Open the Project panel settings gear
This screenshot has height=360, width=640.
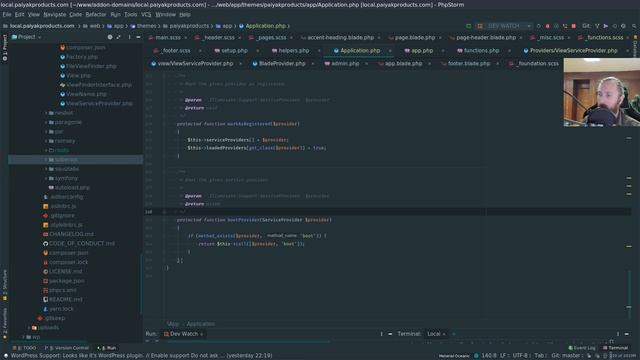click(x=110, y=37)
